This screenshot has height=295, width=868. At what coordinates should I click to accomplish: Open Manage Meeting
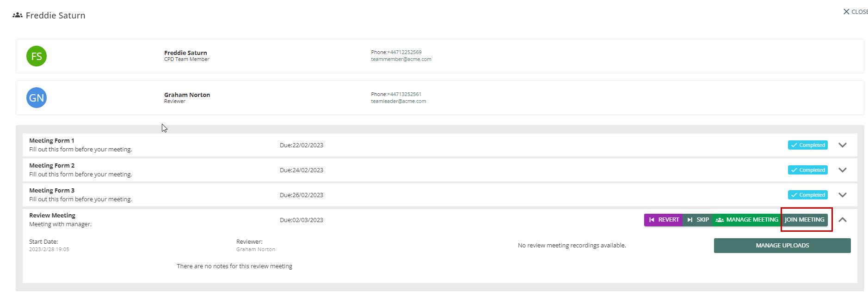click(x=747, y=220)
